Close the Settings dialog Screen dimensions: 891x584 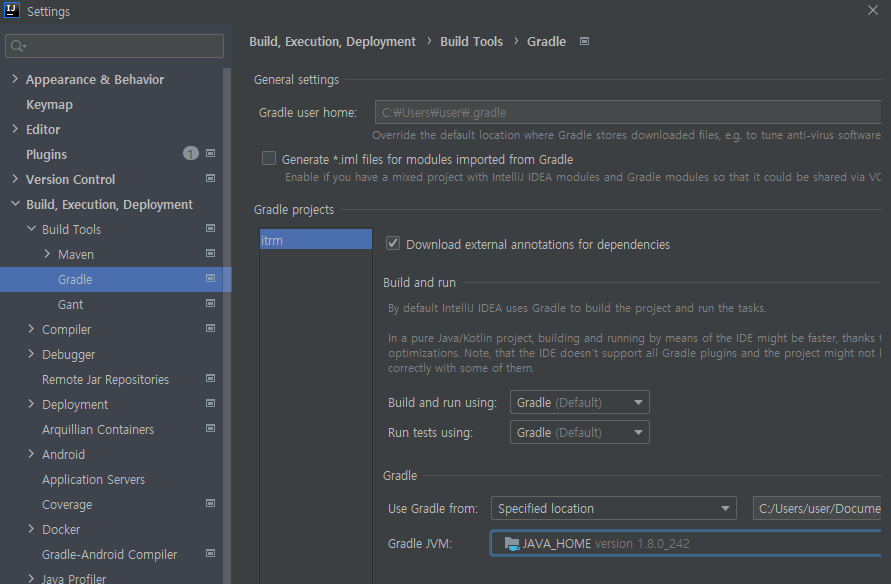coord(873,10)
